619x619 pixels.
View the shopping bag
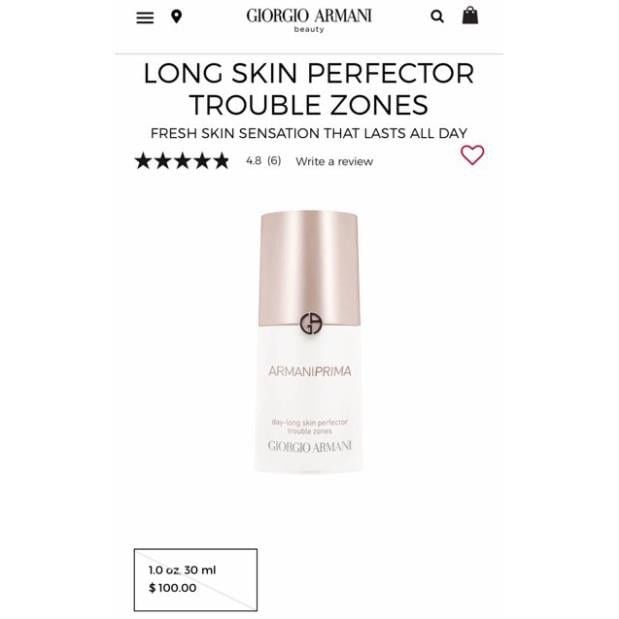click(x=470, y=15)
